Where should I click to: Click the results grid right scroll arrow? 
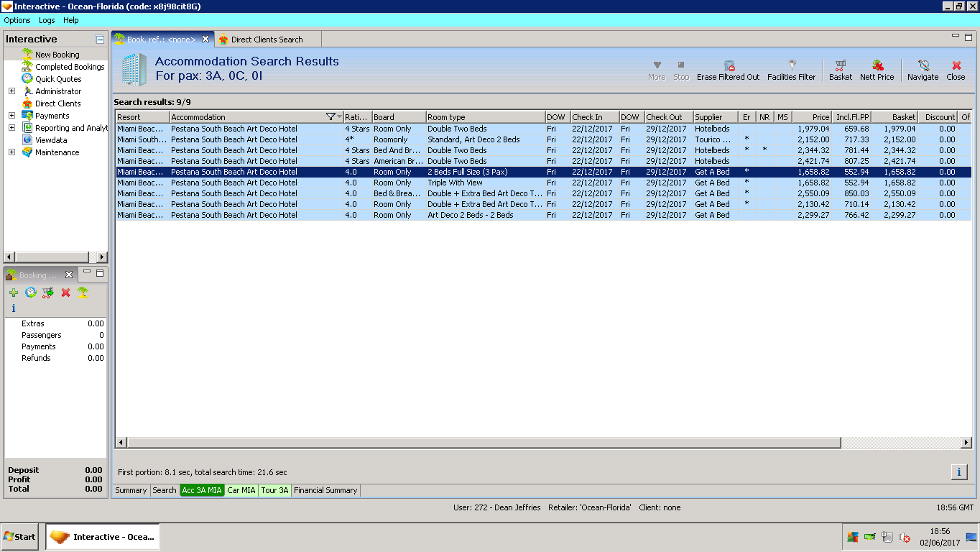[966, 443]
